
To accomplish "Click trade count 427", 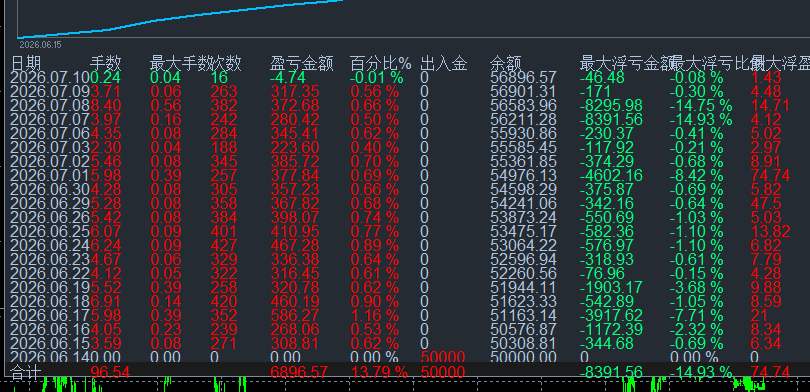I will click(x=224, y=245).
